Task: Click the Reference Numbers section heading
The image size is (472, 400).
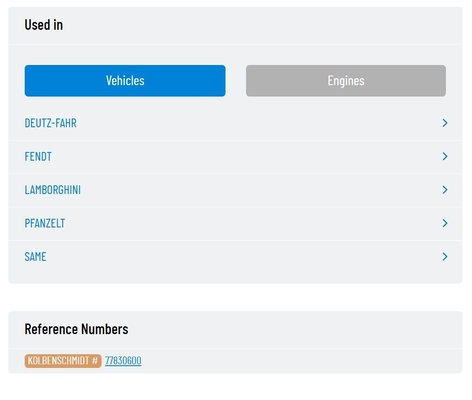Action: pos(76,329)
